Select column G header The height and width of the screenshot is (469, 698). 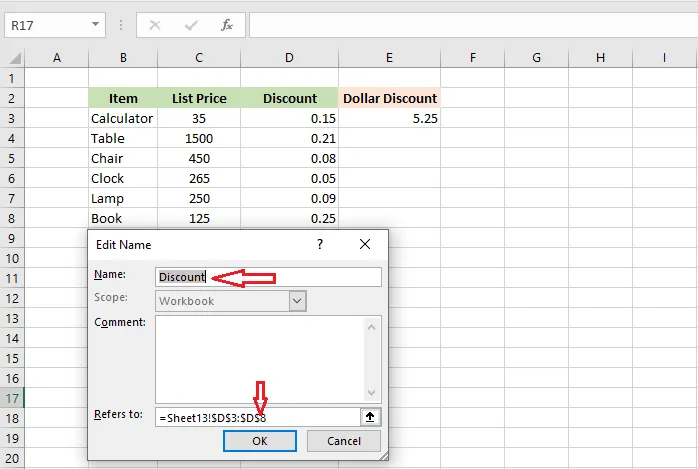tap(536, 57)
